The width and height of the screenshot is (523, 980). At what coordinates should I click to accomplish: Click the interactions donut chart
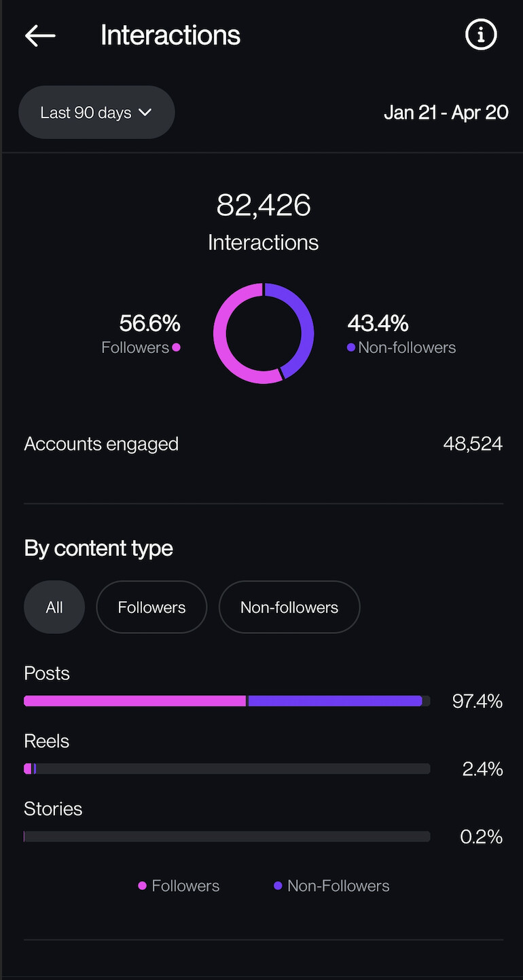pos(264,333)
